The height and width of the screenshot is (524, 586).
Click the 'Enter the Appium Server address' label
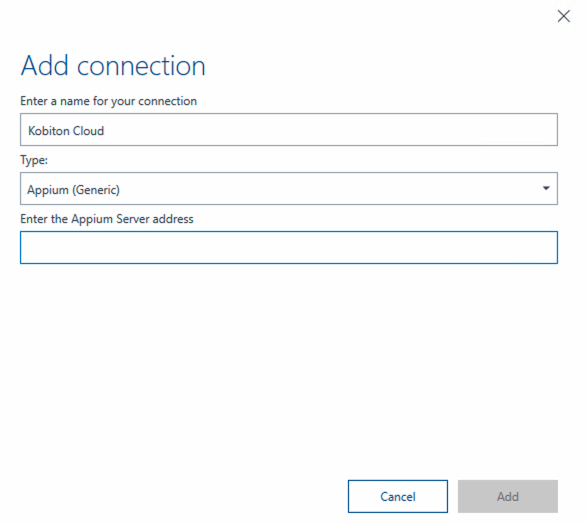point(107,219)
